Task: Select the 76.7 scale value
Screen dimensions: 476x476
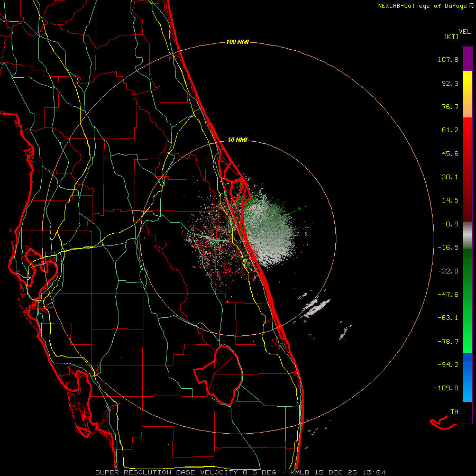Action: [450, 106]
